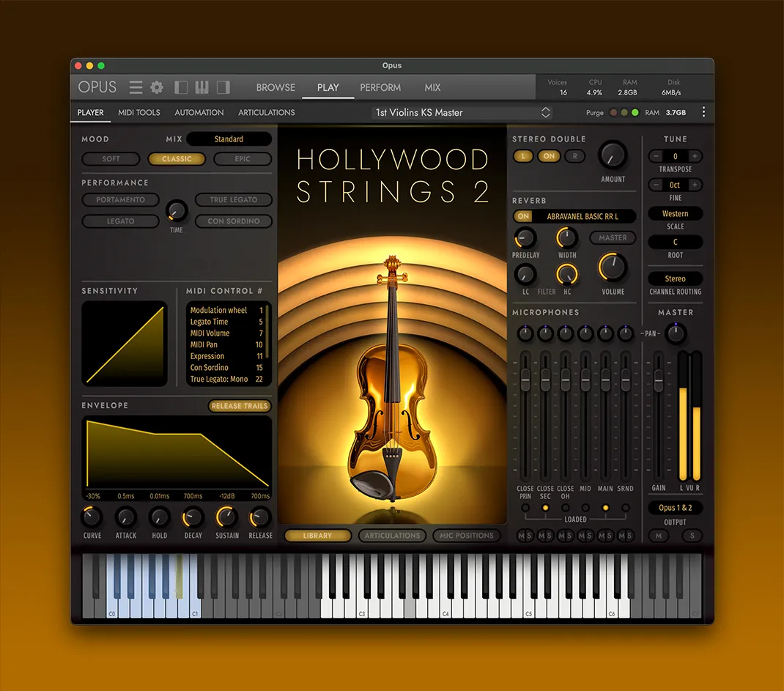
Task: Open the Stereo channel routing dropdown
Action: click(x=676, y=278)
